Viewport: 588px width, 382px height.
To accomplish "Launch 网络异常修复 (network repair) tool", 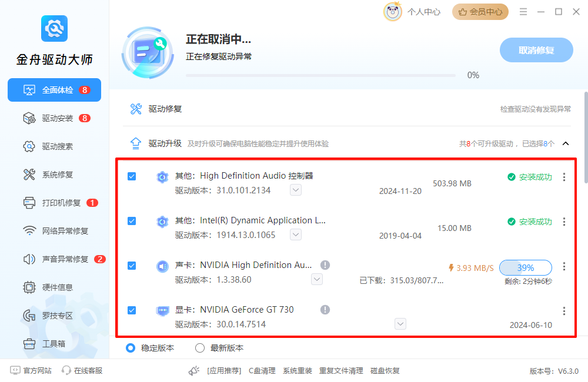I will point(54,231).
